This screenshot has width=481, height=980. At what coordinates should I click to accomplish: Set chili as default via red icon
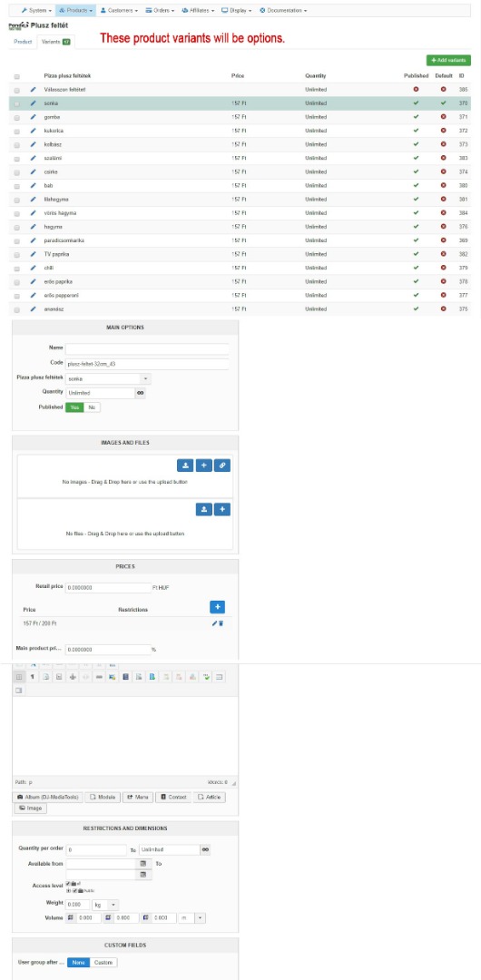point(443,268)
